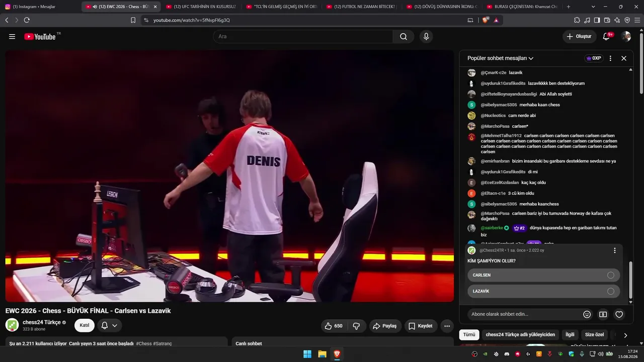Switch to the DÖVÜŞ DÜNYASININ İKONU tab
644x362 pixels.
[442, 7]
